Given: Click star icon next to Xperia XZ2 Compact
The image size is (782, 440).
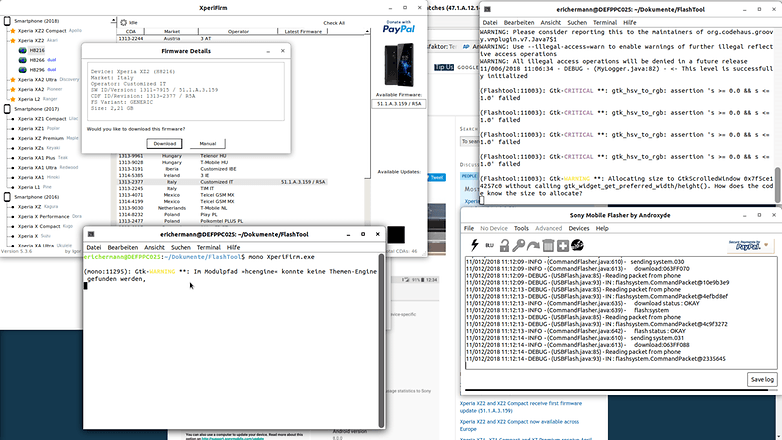Looking at the screenshot, I should 13,31.
